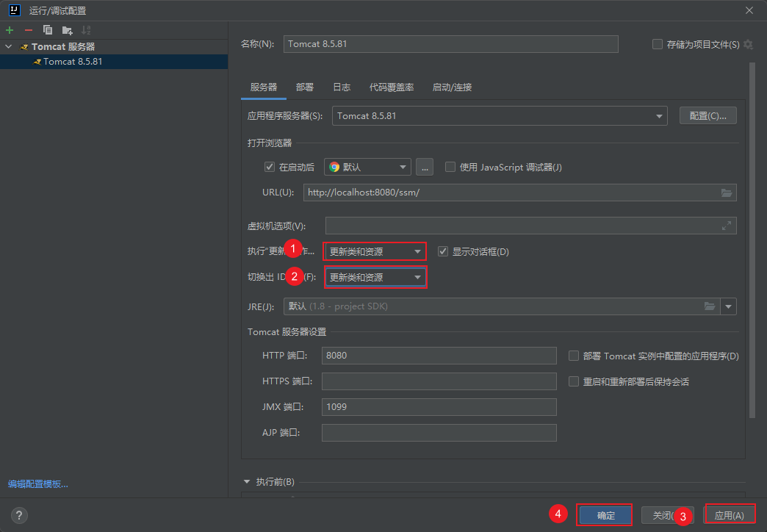Uncheck 在启动后 checkbox
This screenshot has height=532, width=767.
pyautogui.click(x=270, y=167)
